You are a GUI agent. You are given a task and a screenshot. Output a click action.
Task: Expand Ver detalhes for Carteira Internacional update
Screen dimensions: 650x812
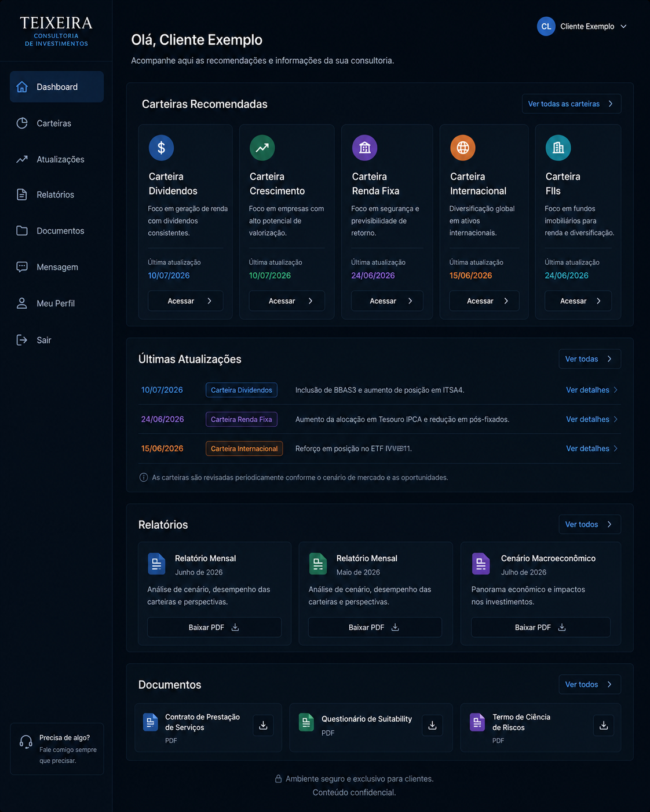coord(591,448)
